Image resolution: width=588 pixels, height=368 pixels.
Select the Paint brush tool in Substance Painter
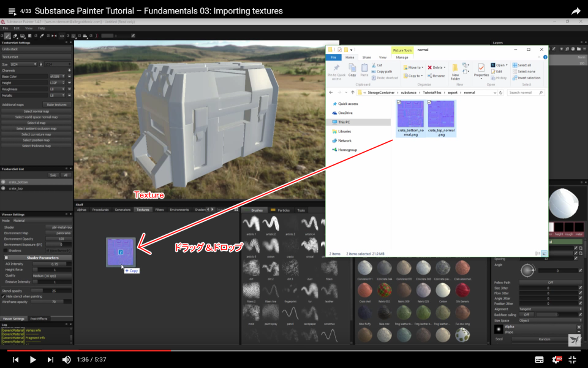pos(7,36)
